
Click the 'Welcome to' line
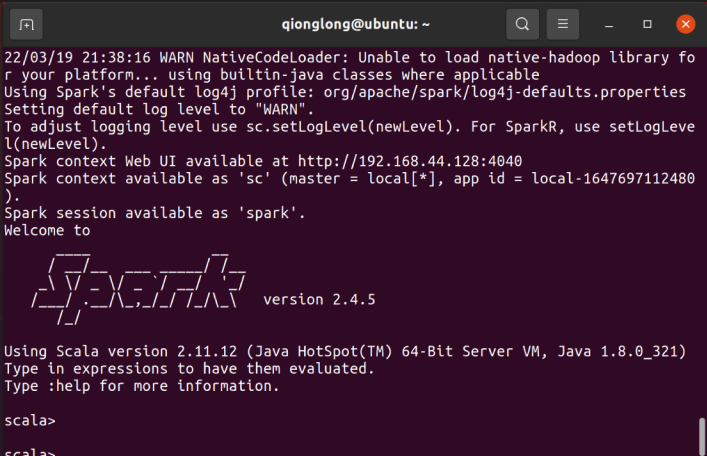click(x=47, y=230)
